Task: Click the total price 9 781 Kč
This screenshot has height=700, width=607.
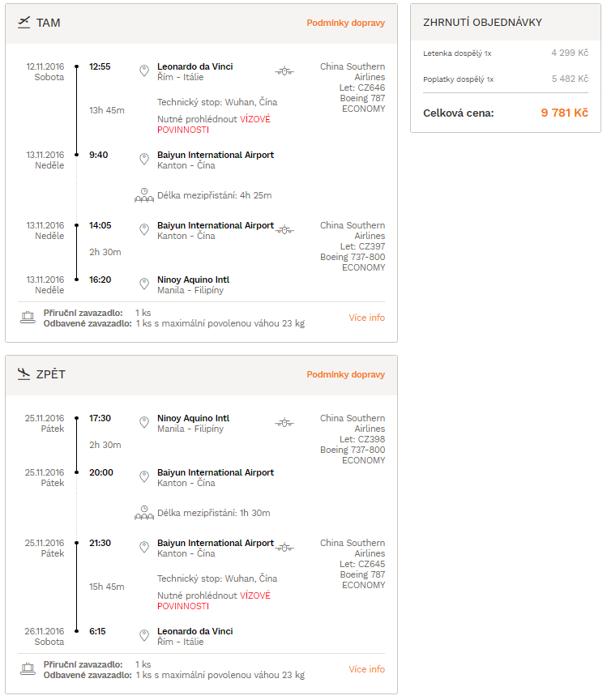Action: coord(564,113)
